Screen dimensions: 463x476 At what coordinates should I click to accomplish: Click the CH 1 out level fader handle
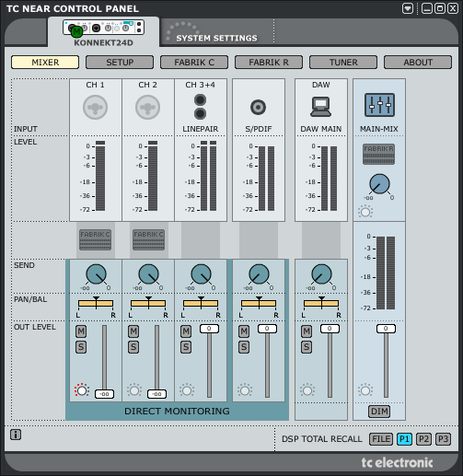[x=104, y=394]
